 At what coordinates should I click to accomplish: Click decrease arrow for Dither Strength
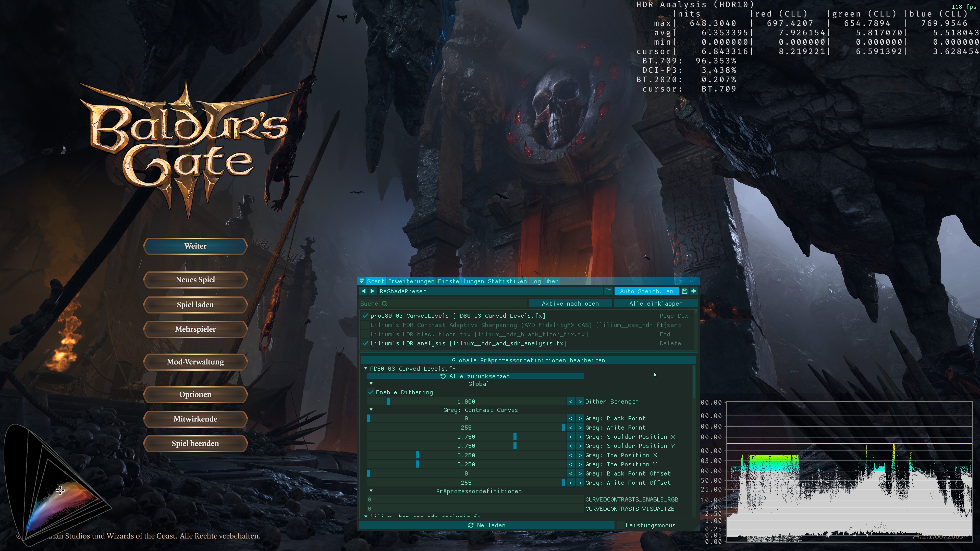point(570,402)
